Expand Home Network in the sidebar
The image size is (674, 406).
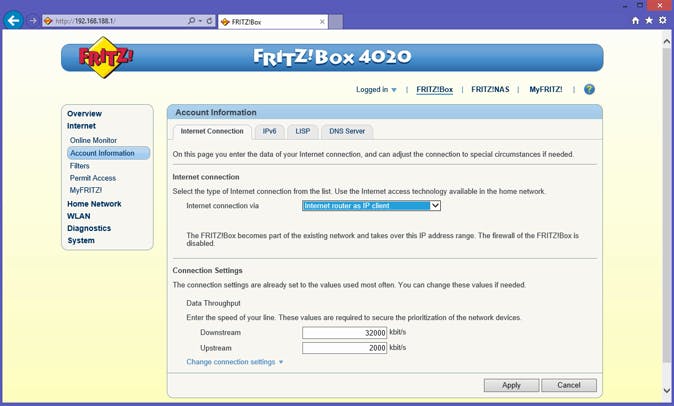pos(94,204)
